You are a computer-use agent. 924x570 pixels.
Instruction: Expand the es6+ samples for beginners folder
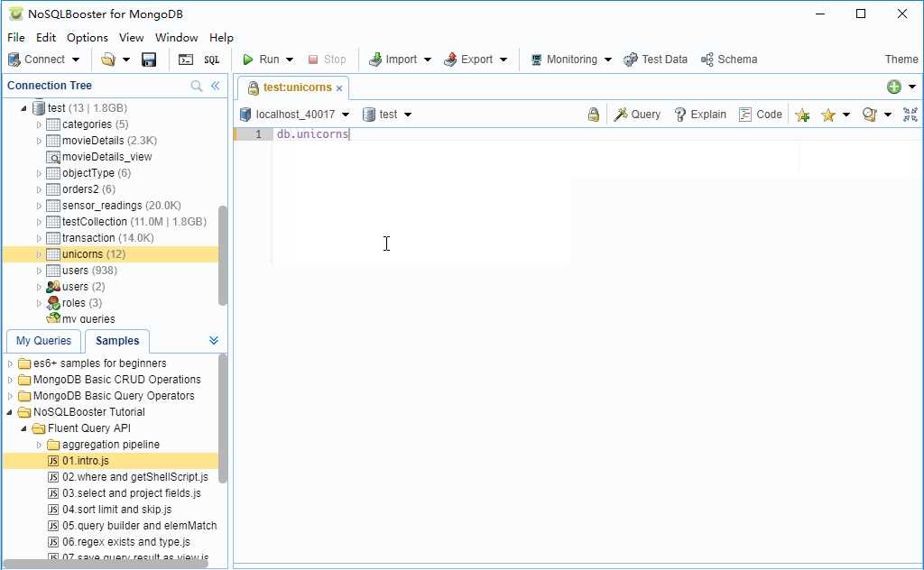[10, 363]
